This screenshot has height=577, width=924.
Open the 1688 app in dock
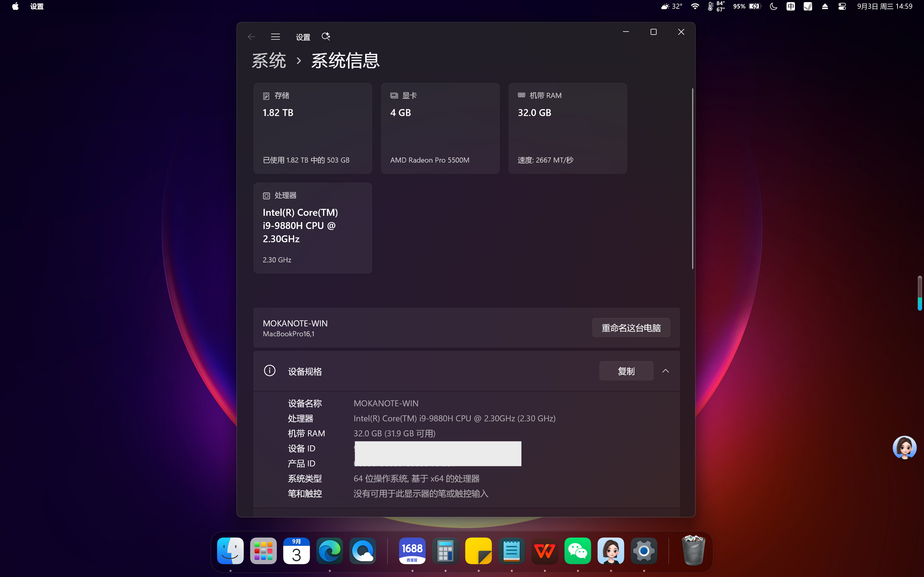pos(412,551)
